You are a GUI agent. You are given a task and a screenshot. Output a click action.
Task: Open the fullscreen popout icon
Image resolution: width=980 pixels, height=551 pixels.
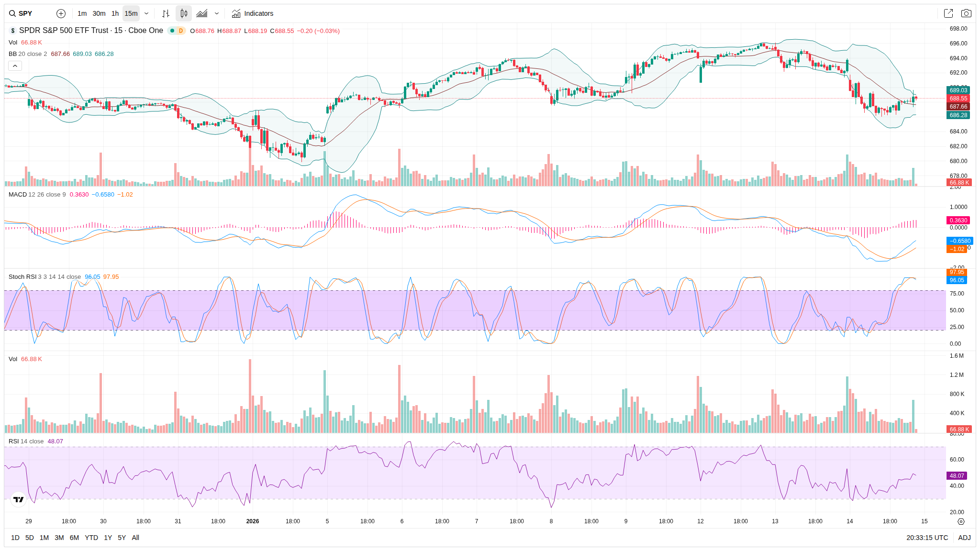[x=948, y=13]
